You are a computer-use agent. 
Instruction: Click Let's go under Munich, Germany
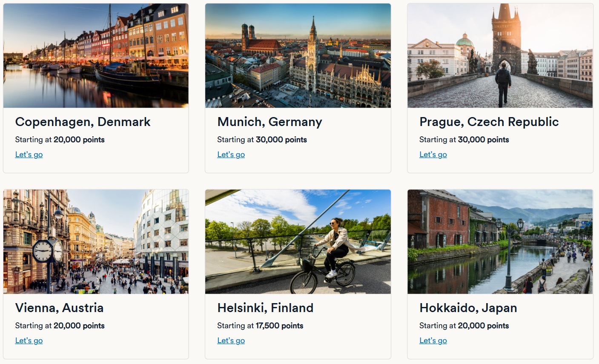[231, 154]
